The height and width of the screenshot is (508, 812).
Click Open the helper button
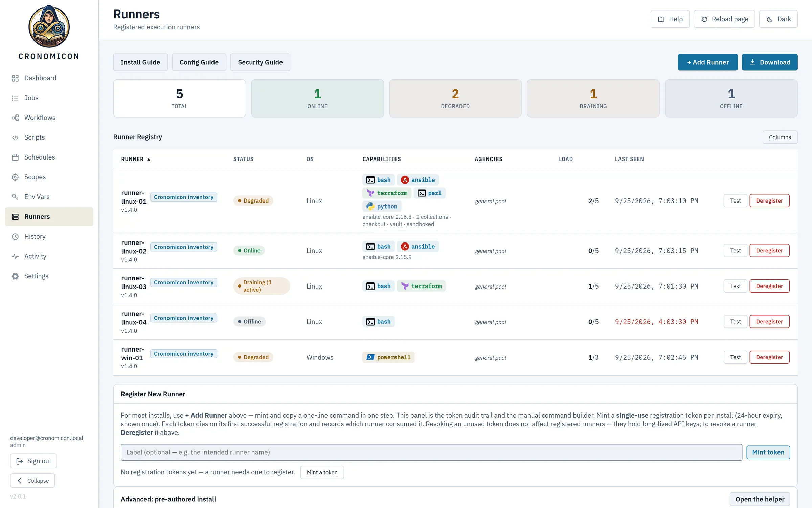pyautogui.click(x=760, y=499)
